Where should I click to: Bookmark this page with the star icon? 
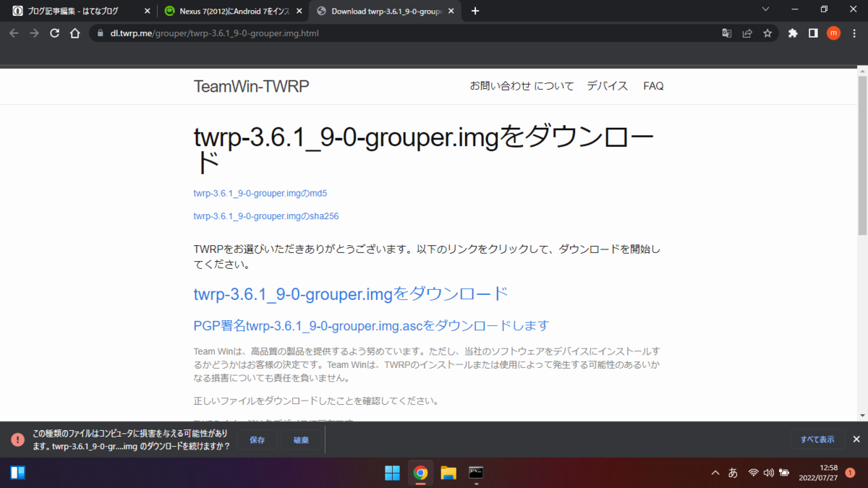point(767,33)
